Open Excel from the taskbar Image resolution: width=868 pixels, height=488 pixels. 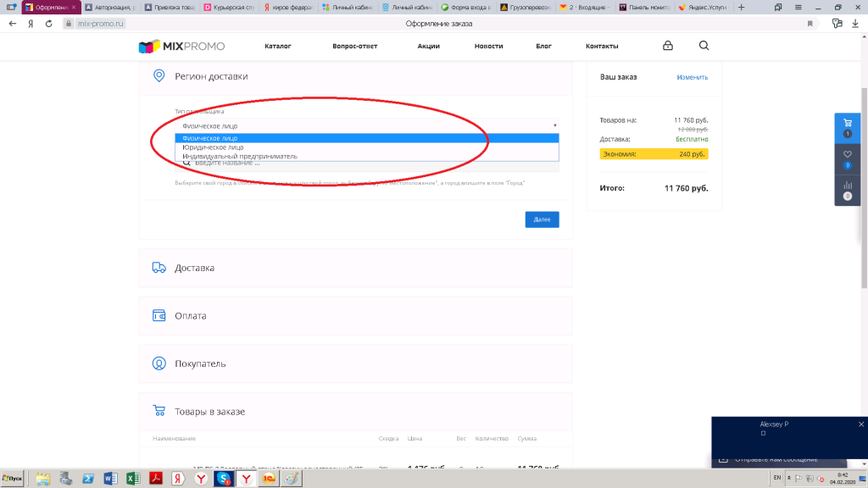coord(132,479)
